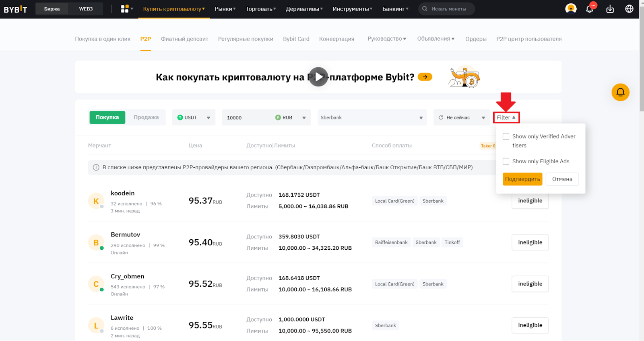Viewport: 644px width, 341px height.
Task: Click the Bybit logo
Action: coord(15,9)
